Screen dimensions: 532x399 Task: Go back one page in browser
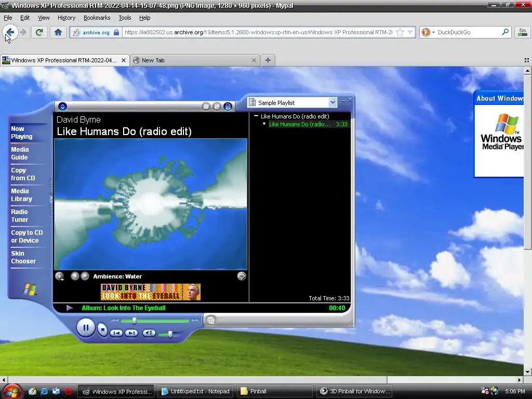(x=10, y=32)
